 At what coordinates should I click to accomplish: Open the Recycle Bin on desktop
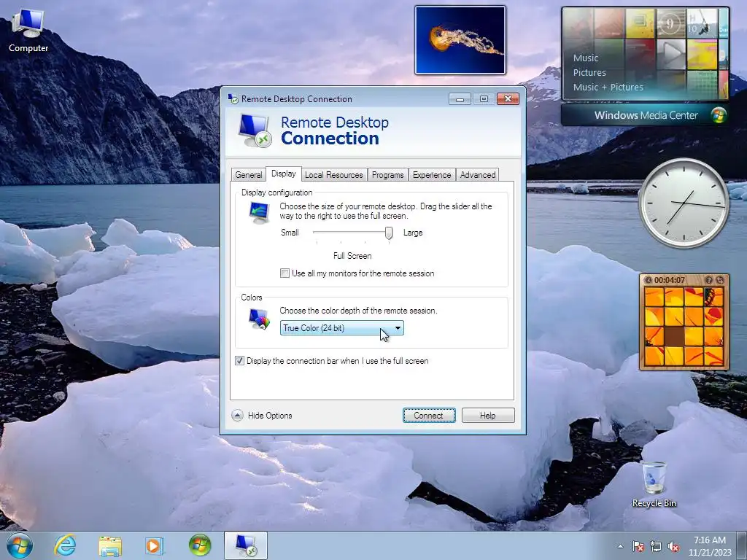654,484
